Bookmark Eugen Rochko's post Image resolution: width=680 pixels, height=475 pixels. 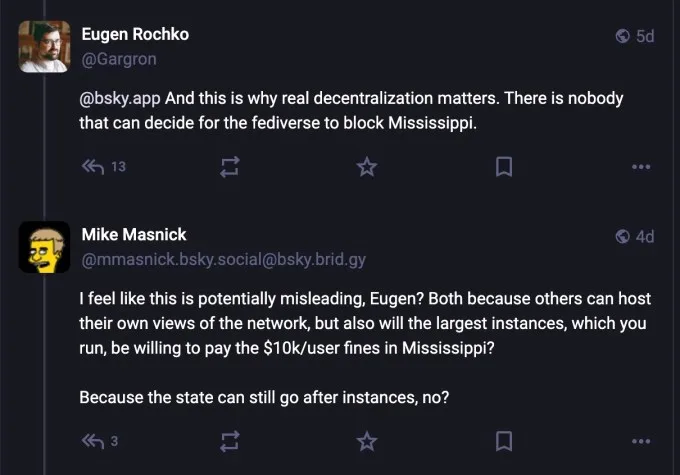point(504,167)
